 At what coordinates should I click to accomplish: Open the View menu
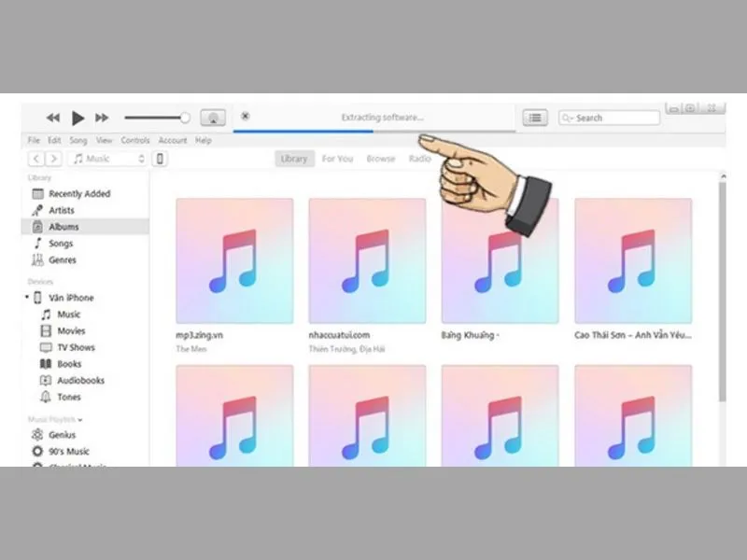[104, 141]
